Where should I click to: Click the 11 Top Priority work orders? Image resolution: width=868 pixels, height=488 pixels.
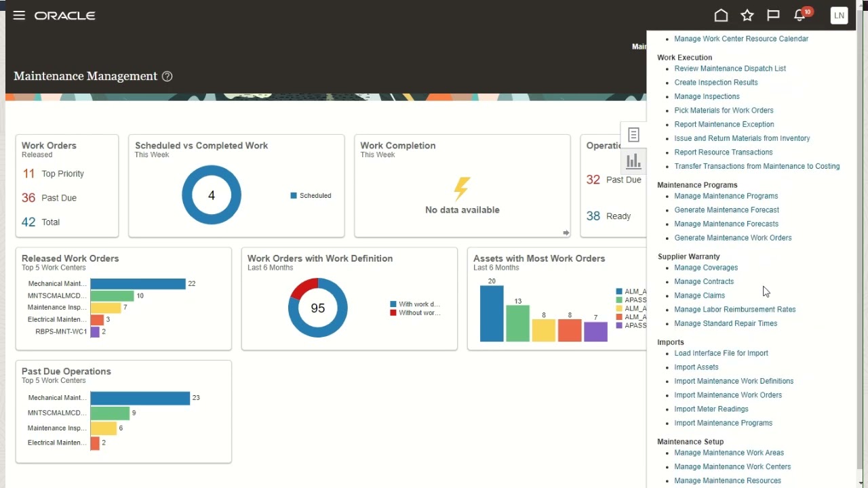(x=53, y=174)
